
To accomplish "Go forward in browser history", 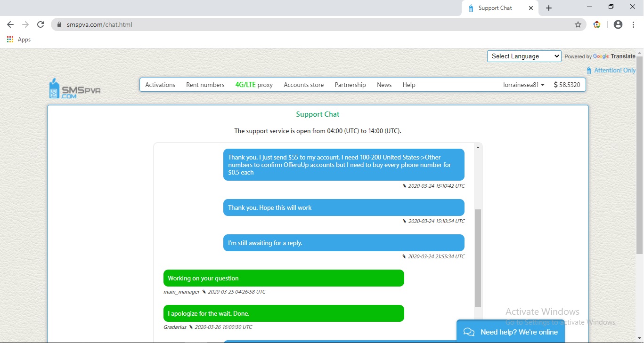I will click(x=25, y=24).
